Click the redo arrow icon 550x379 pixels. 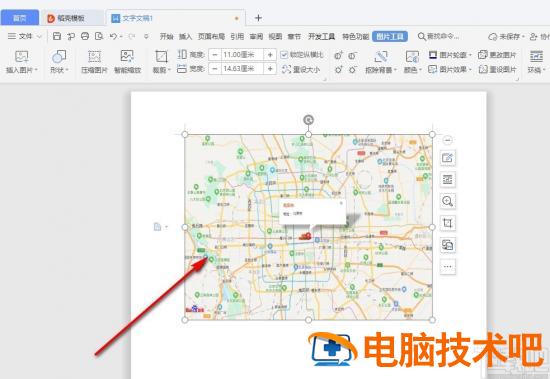coord(132,36)
